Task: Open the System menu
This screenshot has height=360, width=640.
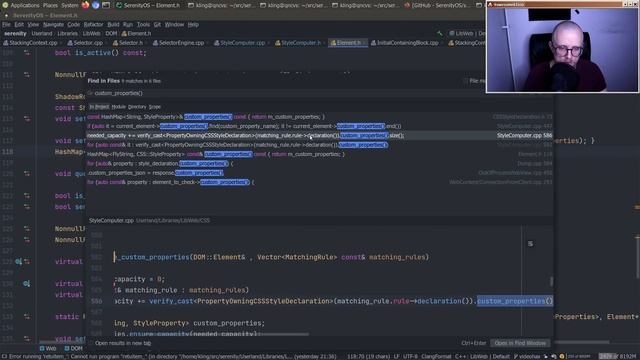Action: point(70,6)
